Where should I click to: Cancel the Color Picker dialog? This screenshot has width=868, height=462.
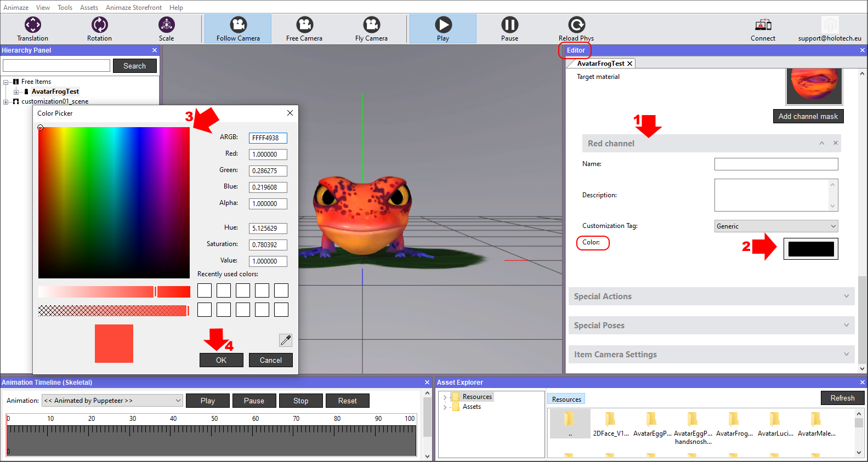pos(271,360)
